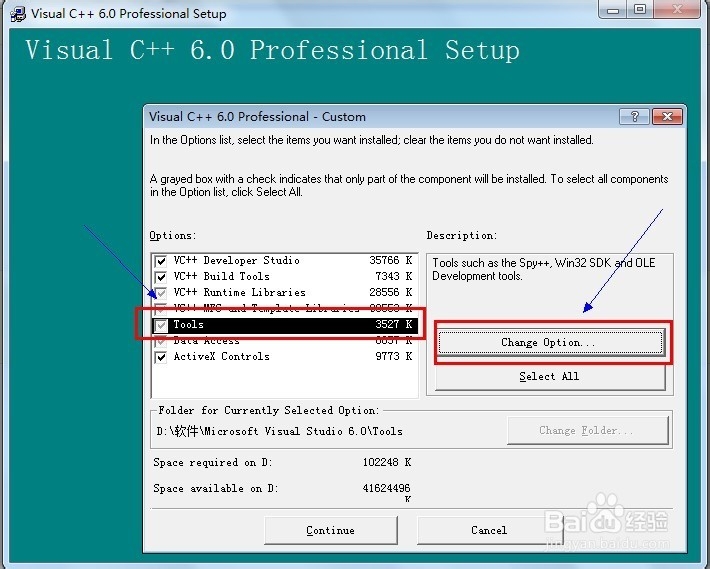Select the VC++ Developer Studio row text
The image size is (710, 569).
point(236,260)
